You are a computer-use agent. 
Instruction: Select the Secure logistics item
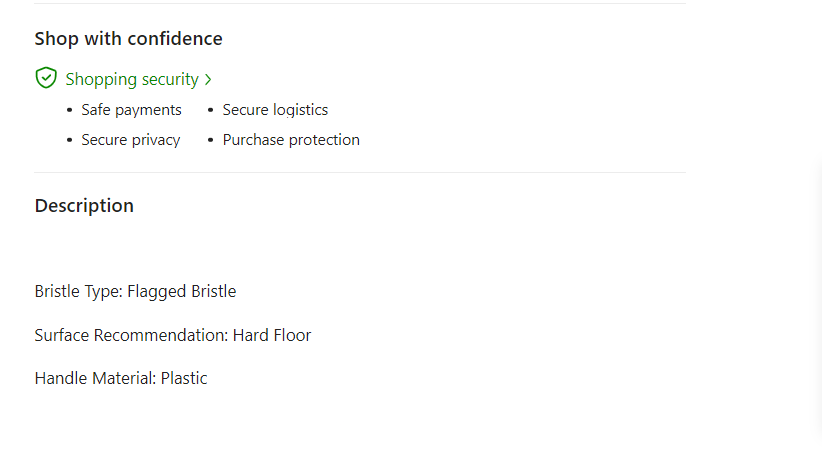pos(275,110)
